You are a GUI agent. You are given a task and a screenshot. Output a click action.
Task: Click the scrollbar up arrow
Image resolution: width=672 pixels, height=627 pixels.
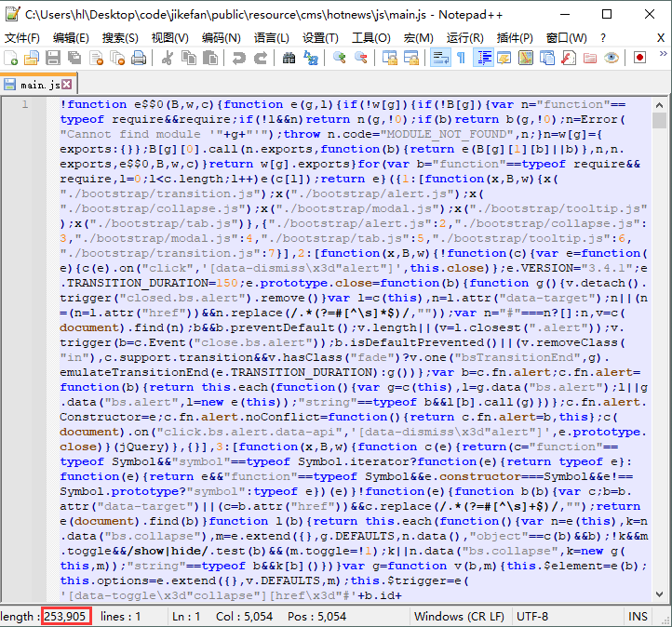click(x=659, y=105)
